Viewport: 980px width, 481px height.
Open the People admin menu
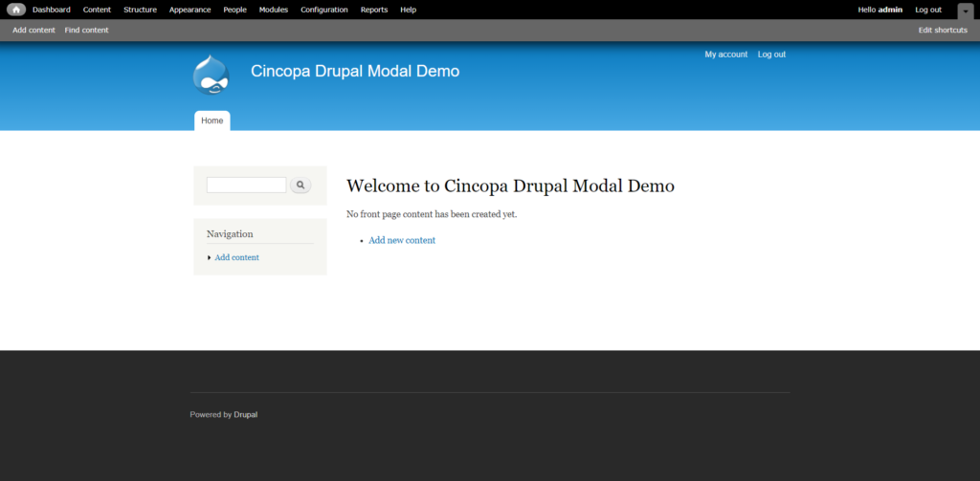tap(235, 10)
